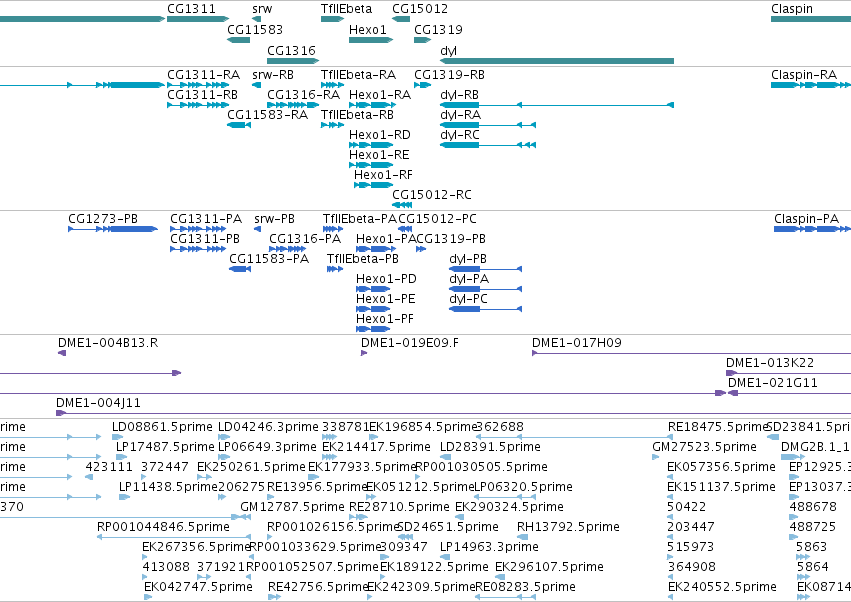Select the GM27523.5prime EST label
Screen dimensions: 851x602
point(704,447)
